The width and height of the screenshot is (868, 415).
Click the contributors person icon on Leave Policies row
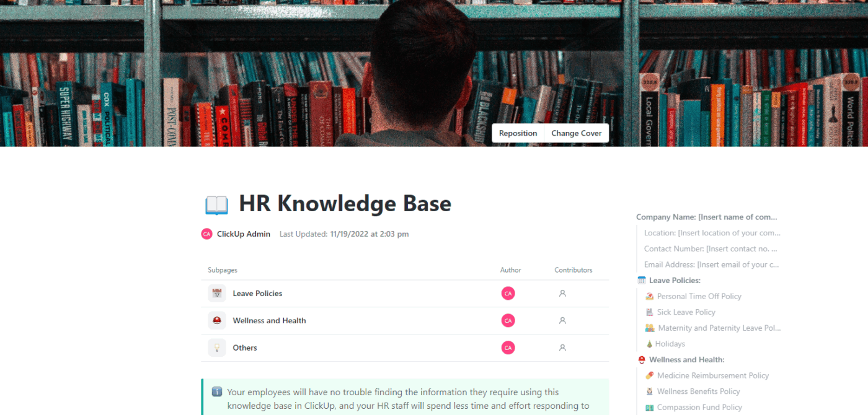tap(562, 293)
